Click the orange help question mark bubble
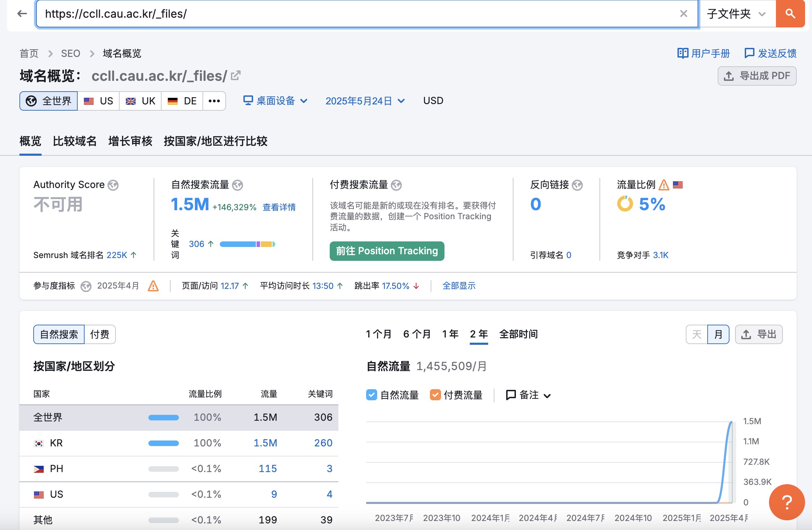Screen dimensions: 812x530 pos(786,502)
